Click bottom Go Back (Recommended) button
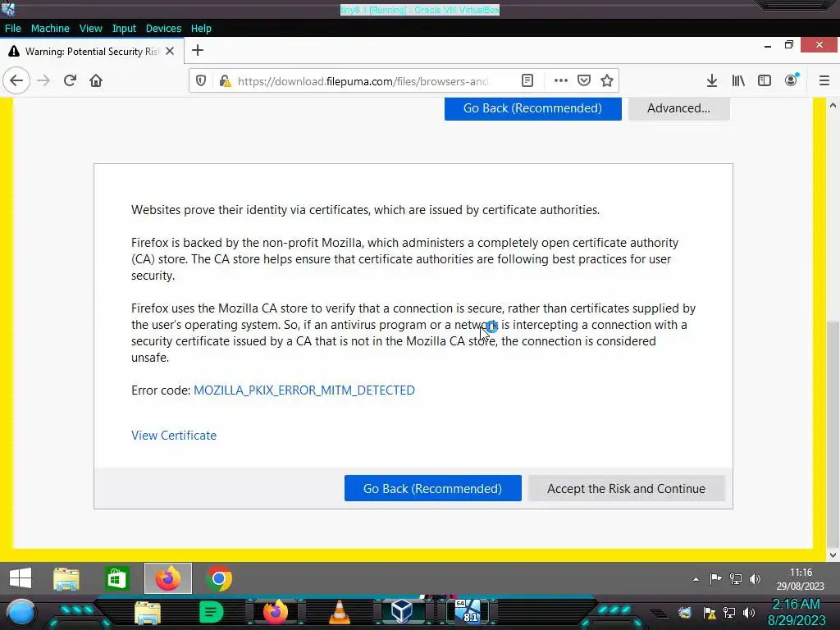This screenshot has height=630, width=840. 432,489
